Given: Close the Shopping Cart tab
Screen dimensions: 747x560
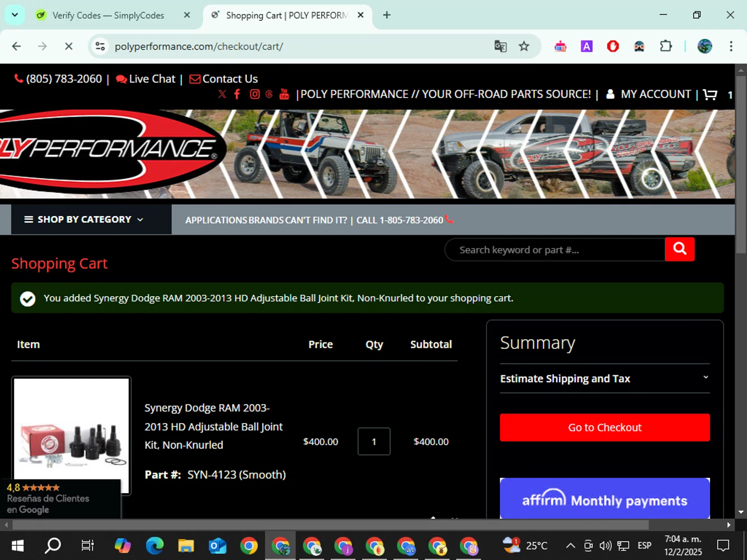Looking at the screenshot, I should click(x=361, y=15).
